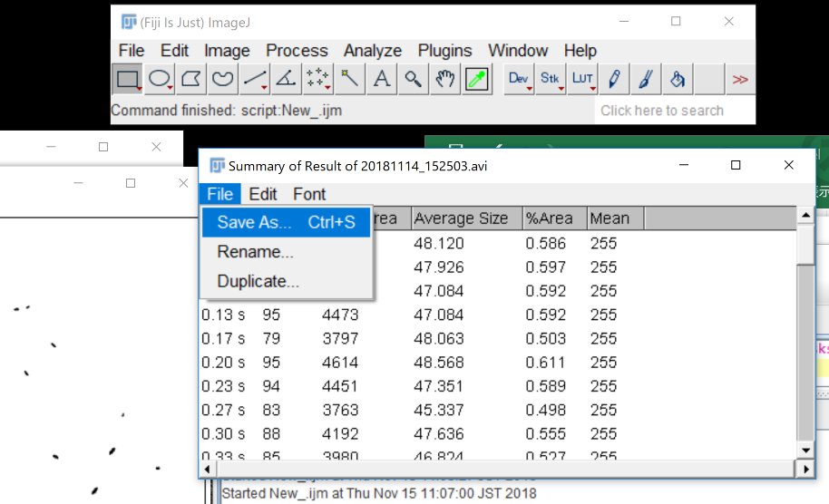Screen dimensions: 829x504
Task: Click the Summary table scroll-left arrow
Action: pos(207,469)
